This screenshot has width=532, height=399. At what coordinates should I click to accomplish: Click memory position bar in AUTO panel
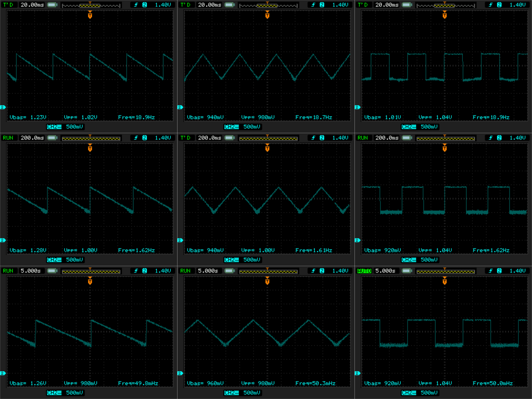[446, 271]
